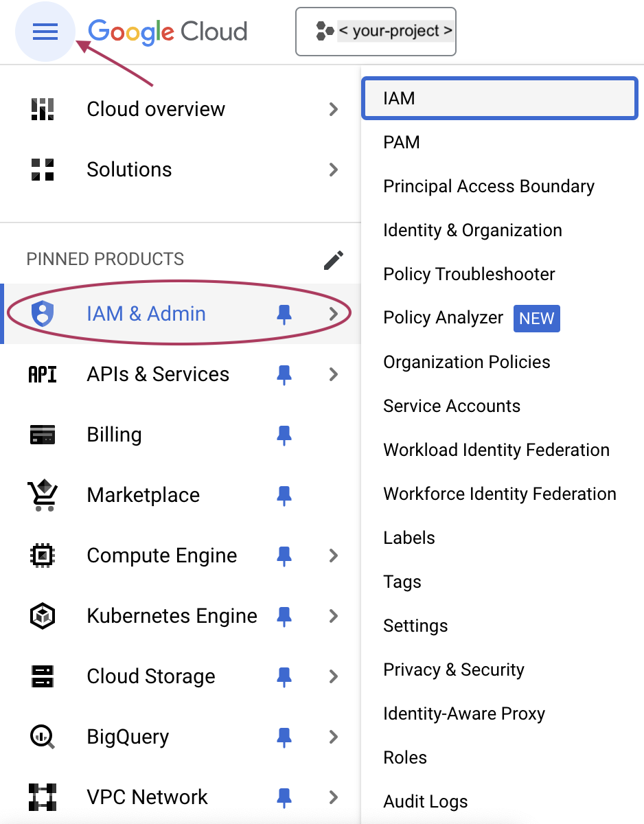Image resolution: width=644 pixels, height=824 pixels.
Task: Open the your-project selector
Action: click(376, 32)
